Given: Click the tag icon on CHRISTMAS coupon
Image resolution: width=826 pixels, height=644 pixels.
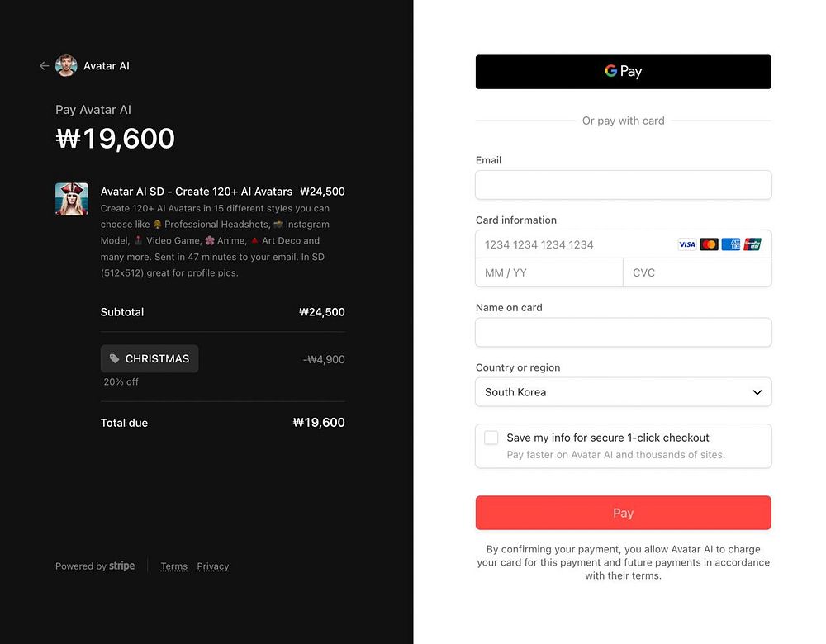Looking at the screenshot, I should pos(114,358).
